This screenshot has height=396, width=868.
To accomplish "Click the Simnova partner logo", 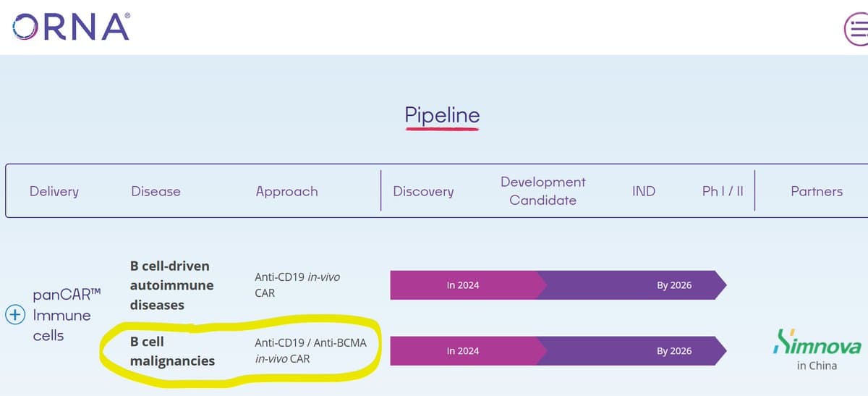I will point(817,345).
